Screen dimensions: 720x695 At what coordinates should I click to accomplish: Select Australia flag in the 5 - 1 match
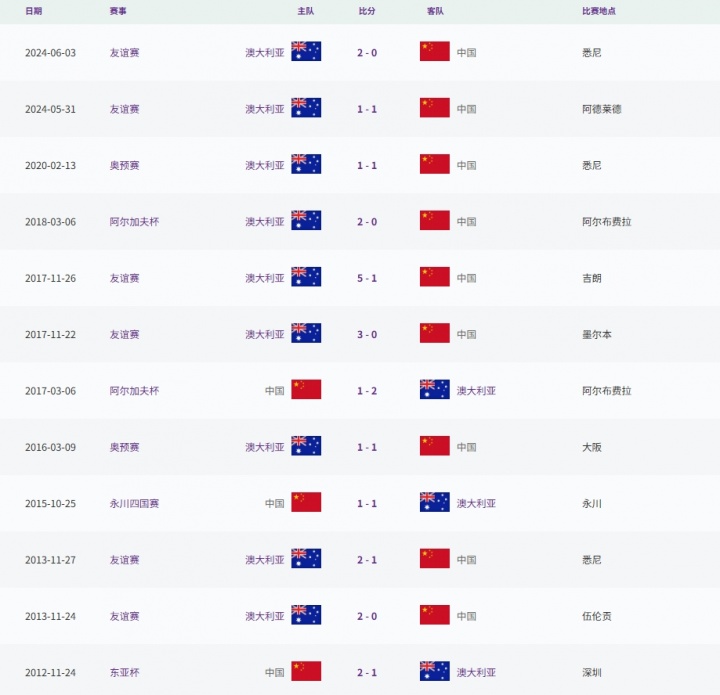(x=306, y=278)
